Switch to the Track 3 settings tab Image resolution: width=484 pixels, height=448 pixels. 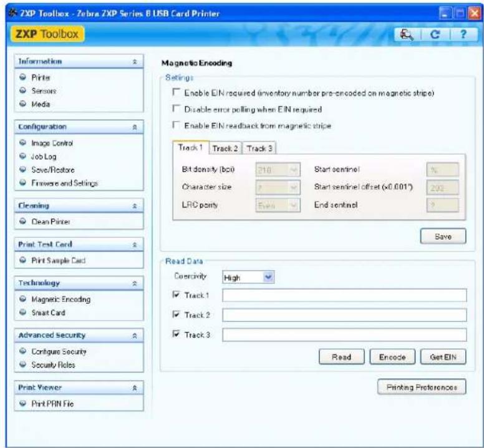[259, 149]
